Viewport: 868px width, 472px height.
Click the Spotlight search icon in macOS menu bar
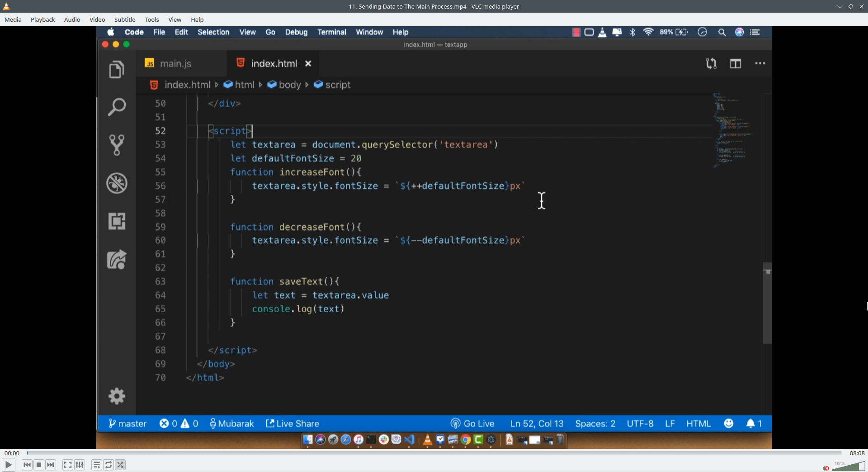pos(722,32)
